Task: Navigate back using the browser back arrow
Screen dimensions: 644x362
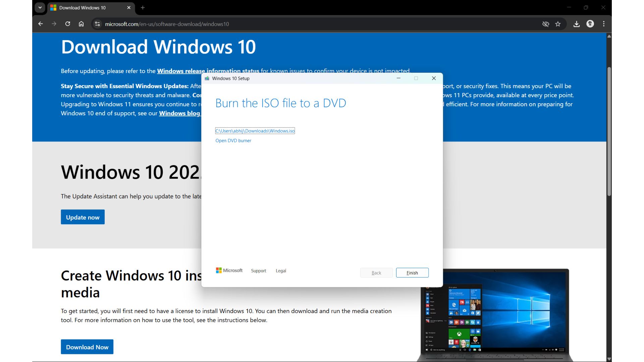Action: (x=40, y=24)
